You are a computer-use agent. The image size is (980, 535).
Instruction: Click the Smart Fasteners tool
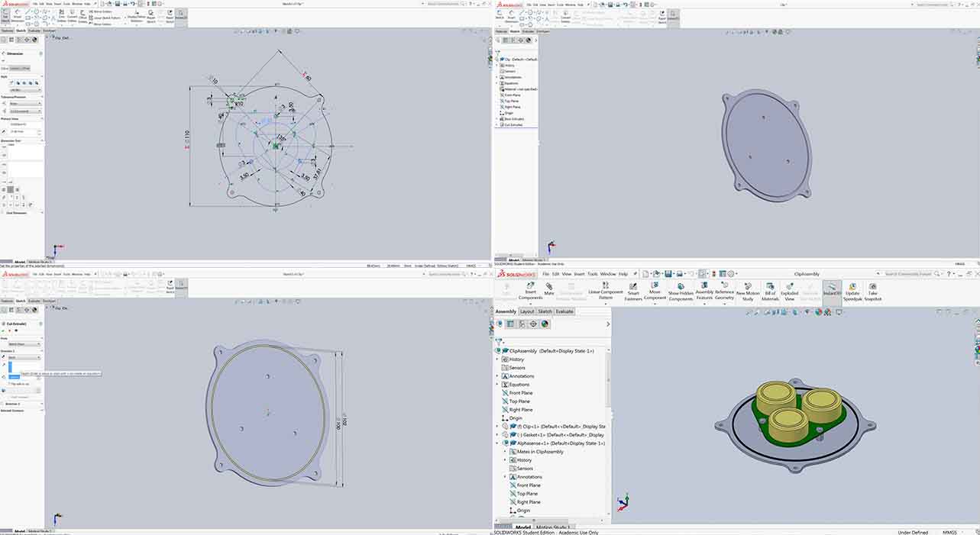coord(633,292)
